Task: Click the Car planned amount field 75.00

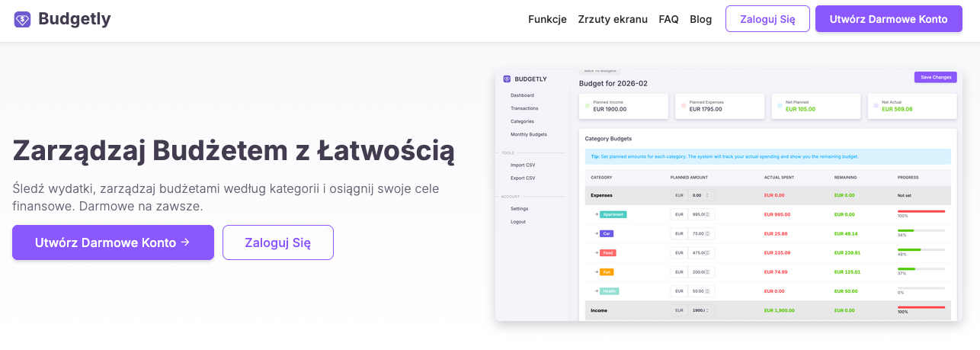Action: point(702,233)
